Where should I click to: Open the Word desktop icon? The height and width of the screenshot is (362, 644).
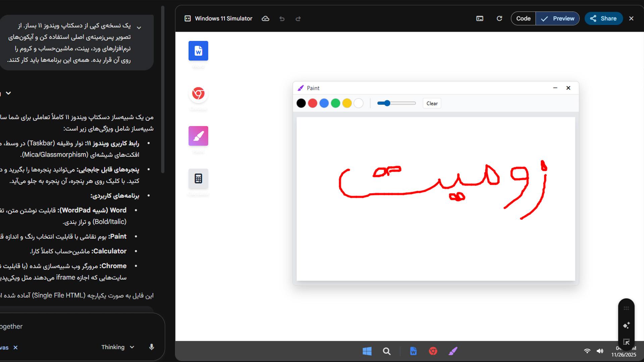(x=198, y=51)
